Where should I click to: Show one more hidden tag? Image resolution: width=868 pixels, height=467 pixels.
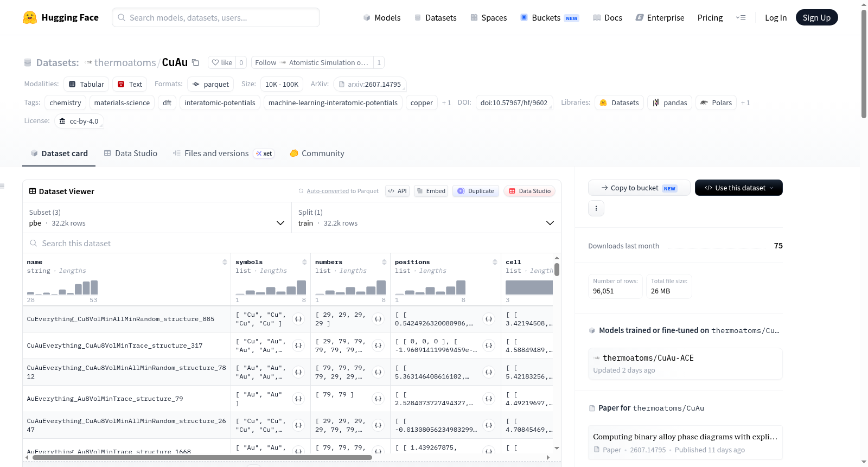[x=446, y=103]
